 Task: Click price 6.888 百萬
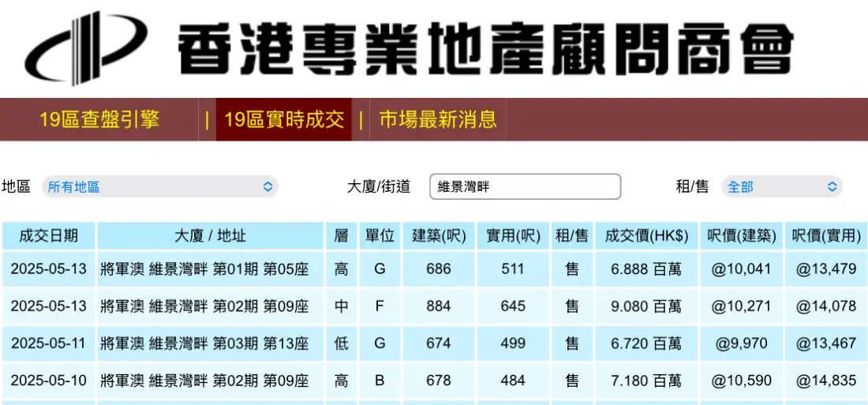click(646, 270)
